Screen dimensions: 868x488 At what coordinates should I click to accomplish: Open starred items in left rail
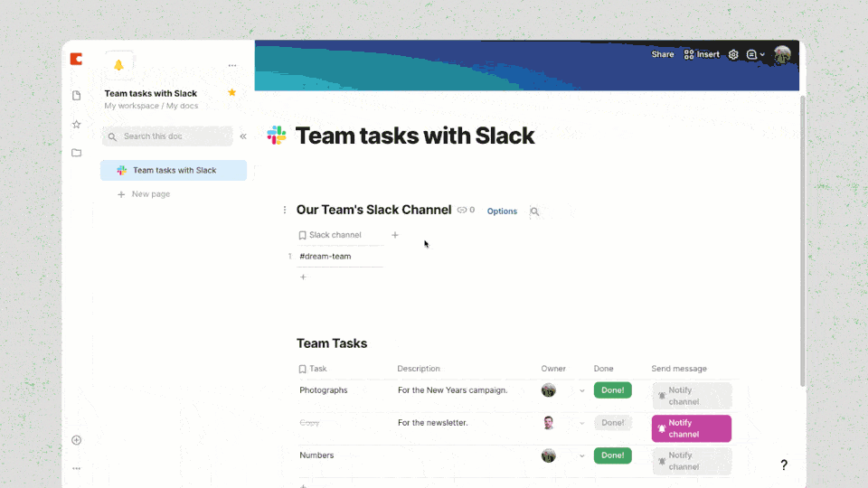[x=76, y=124]
